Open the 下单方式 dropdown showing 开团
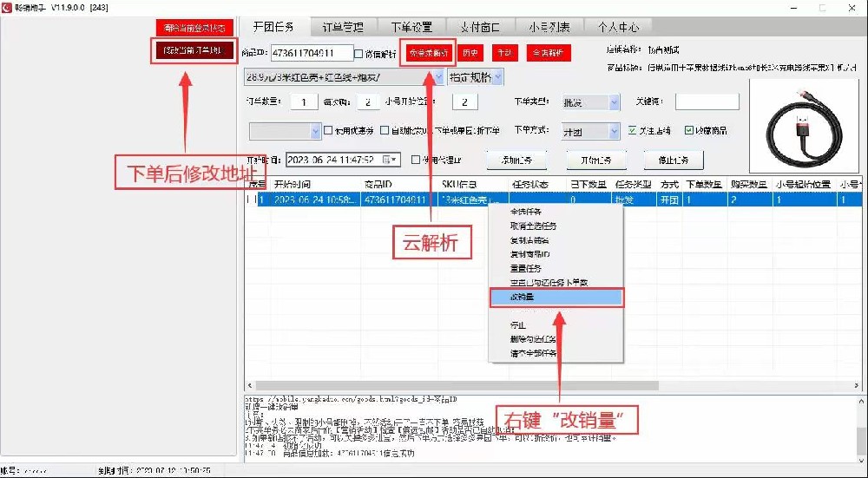This screenshot has height=478, width=868. point(614,131)
